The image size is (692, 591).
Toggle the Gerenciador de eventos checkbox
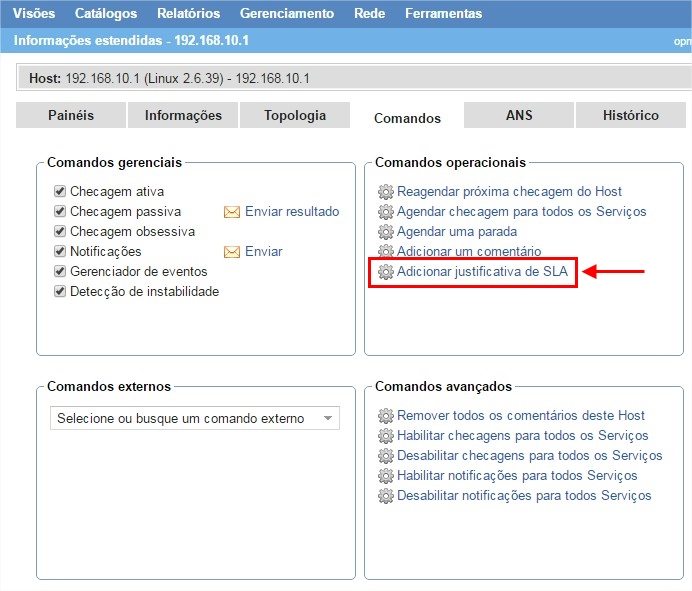point(60,271)
